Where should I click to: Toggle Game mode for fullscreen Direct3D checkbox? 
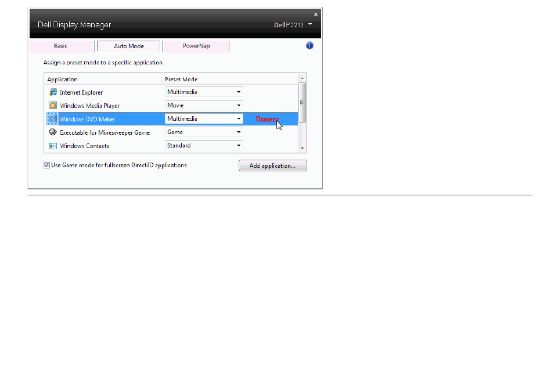coord(46,166)
